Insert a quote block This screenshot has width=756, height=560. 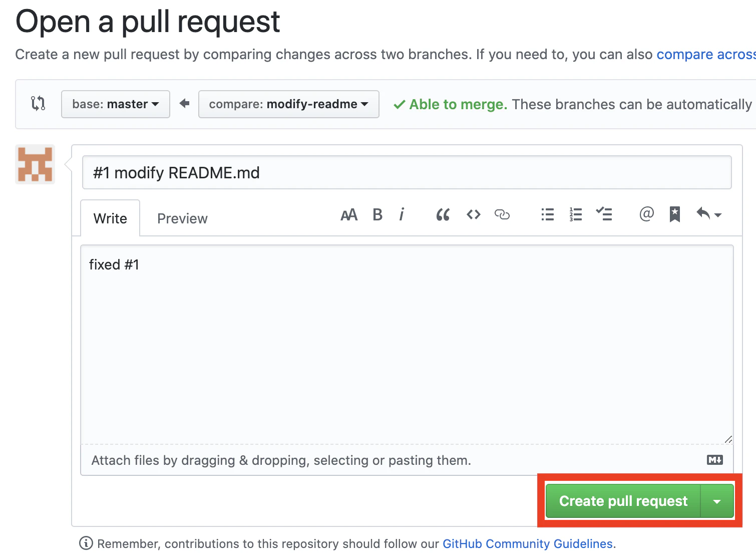click(443, 215)
